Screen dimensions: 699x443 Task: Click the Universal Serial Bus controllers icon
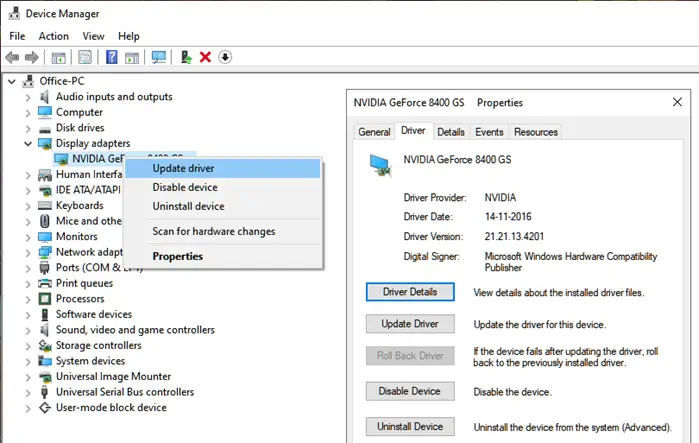coord(44,392)
